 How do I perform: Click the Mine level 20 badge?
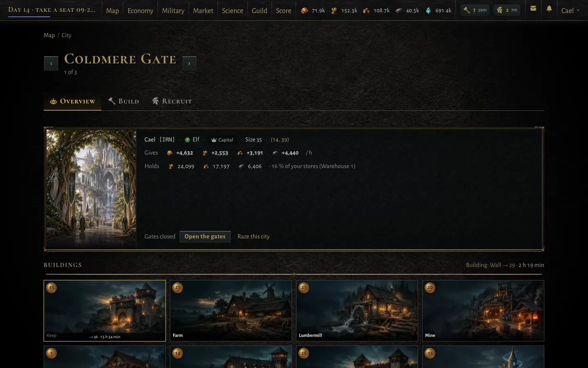click(x=430, y=288)
